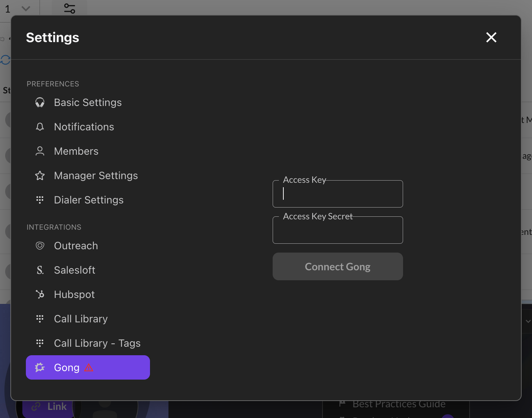
Task: Click the Gong starburst logo icon
Action: [x=40, y=367]
